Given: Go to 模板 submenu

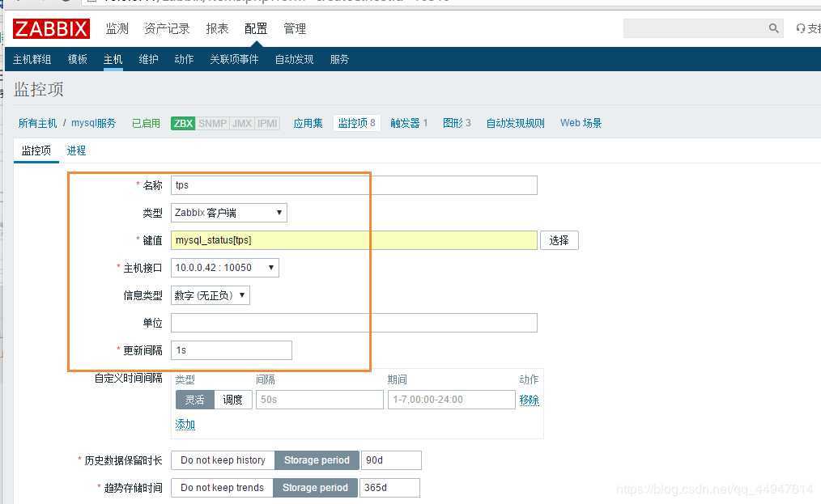Looking at the screenshot, I should pyautogui.click(x=78, y=59).
